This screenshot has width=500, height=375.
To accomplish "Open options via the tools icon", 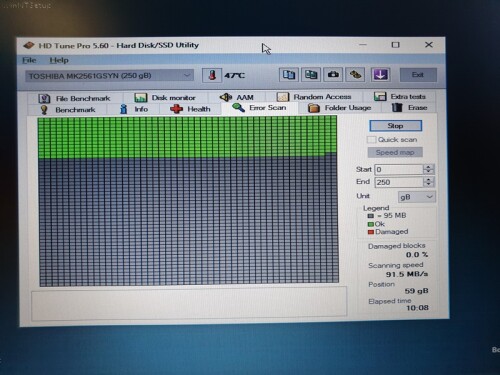I will click(x=355, y=75).
